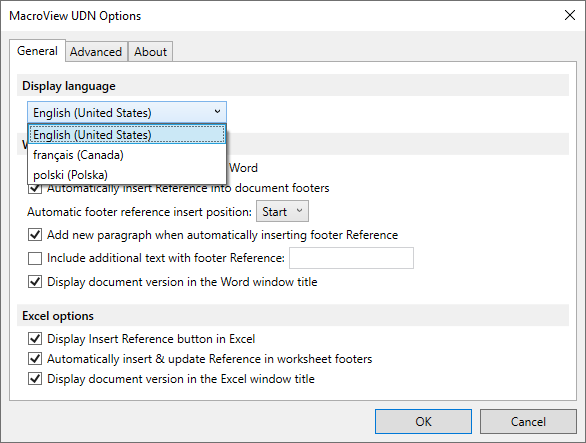Close the MacroView UDN Options dialog

(570, 15)
